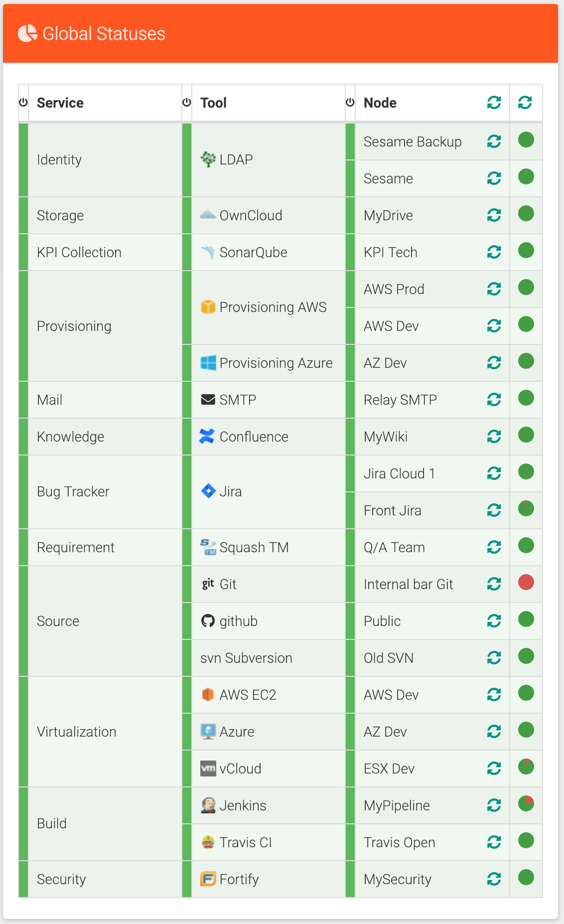Click the refresh-all icon in Node header
564x924 pixels.
click(x=494, y=103)
